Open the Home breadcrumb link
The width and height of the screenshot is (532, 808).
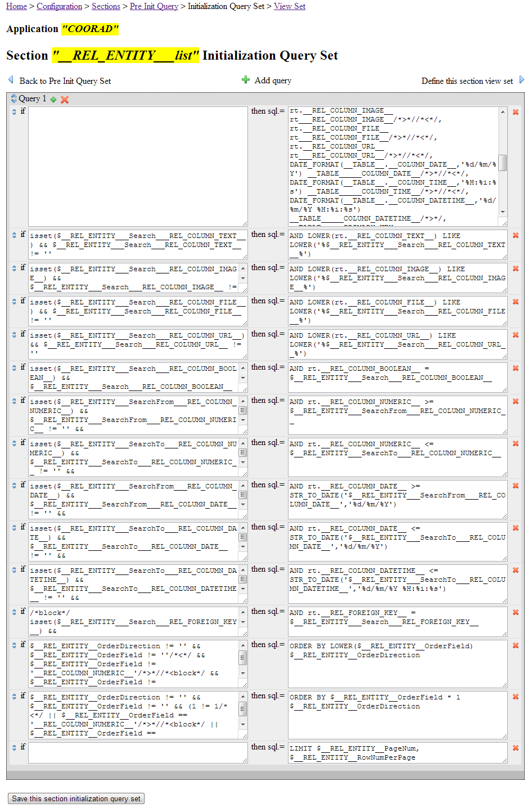tap(16, 6)
